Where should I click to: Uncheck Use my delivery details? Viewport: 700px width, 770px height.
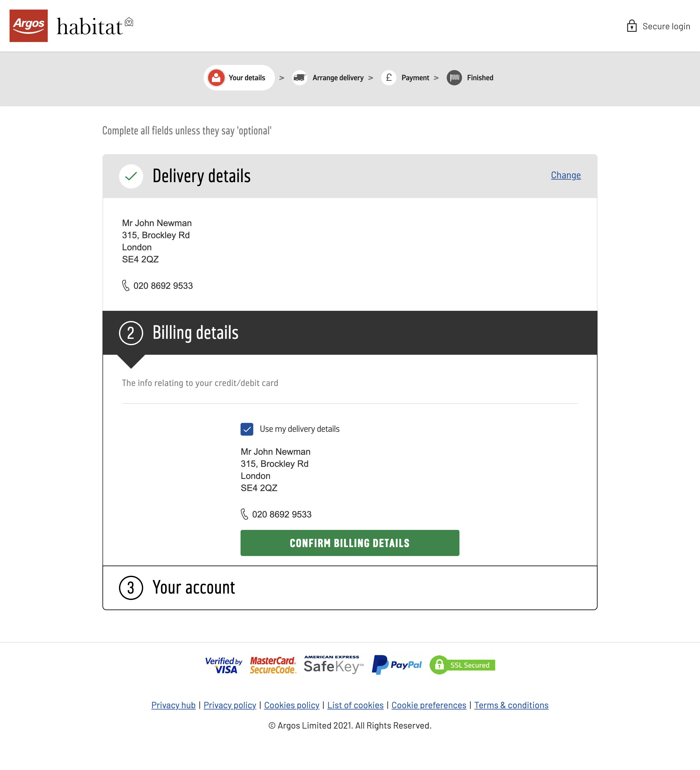pos(247,429)
